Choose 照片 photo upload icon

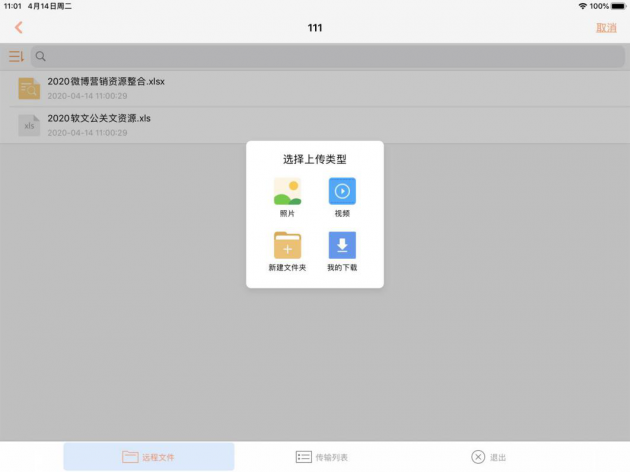pos(287,191)
